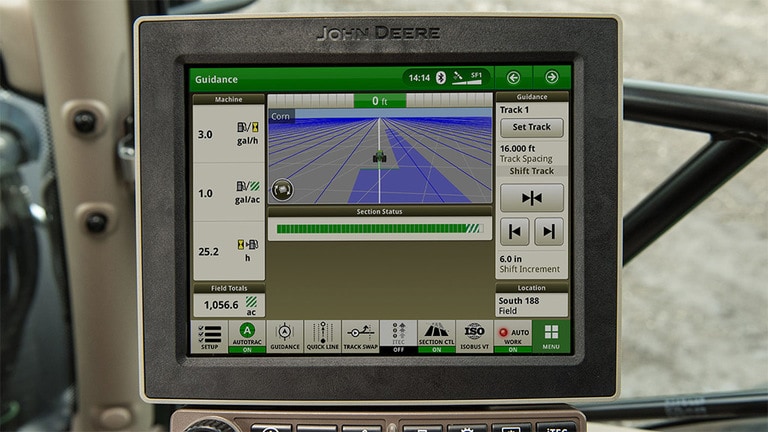Select the 6.0 in Shift Increment value
This screenshot has height=432, width=768.
[531, 264]
